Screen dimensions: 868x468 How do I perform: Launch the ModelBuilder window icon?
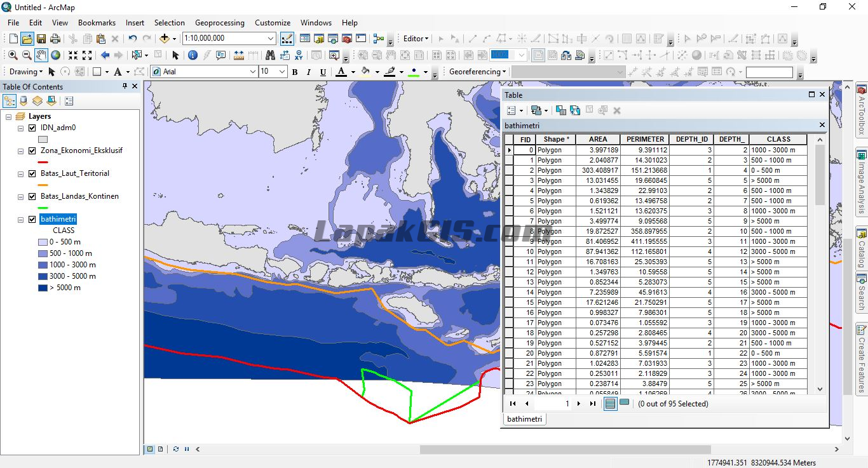(x=379, y=39)
